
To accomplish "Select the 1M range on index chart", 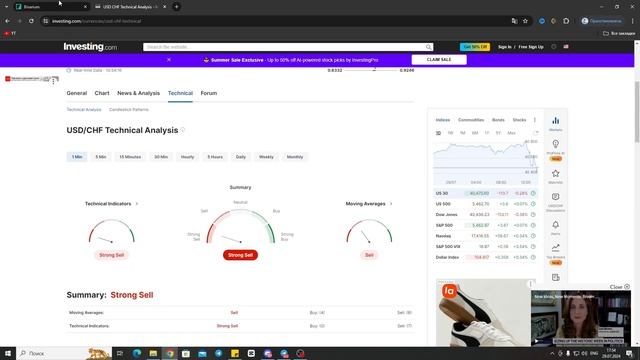I will point(462,133).
